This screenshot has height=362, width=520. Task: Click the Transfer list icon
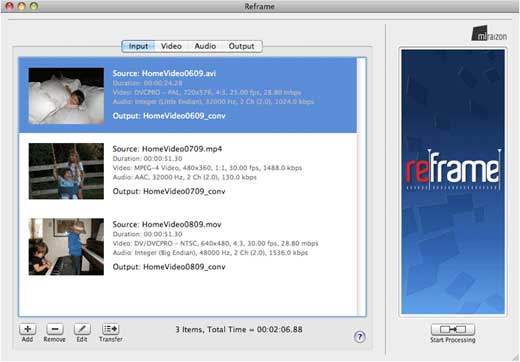coord(111,329)
